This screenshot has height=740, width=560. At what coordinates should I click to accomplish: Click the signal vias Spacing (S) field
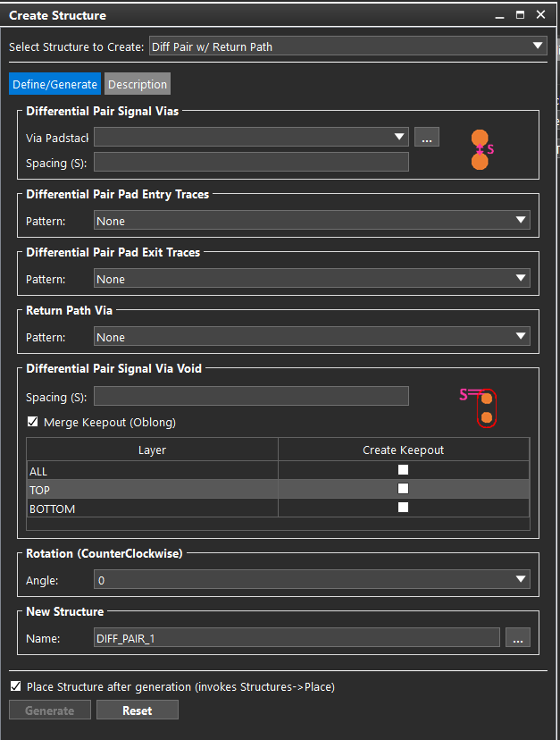click(251, 162)
